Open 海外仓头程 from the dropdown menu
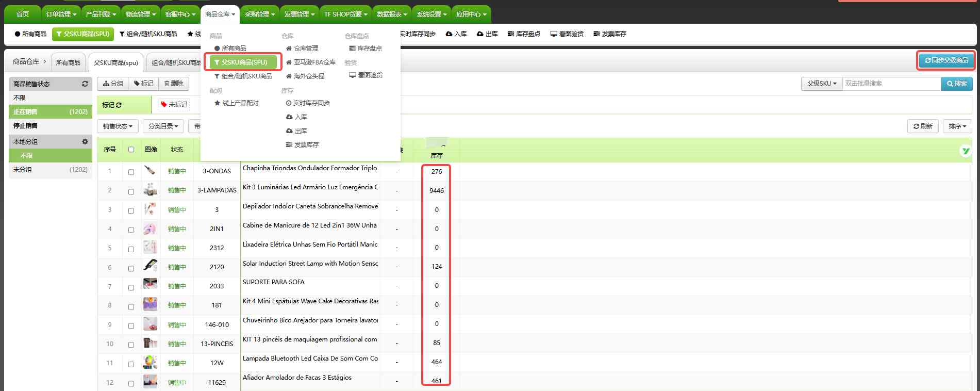The width and height of the screenshot is (980, 391). [305, 76]
